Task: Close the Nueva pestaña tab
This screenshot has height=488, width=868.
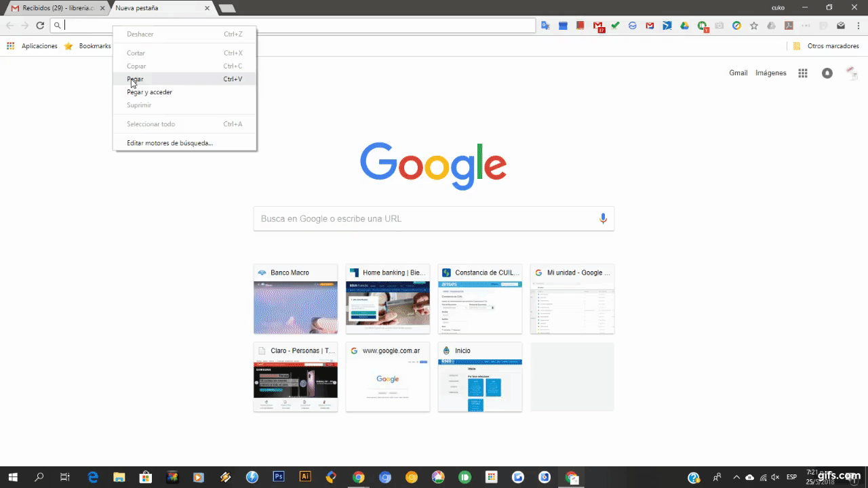Action: 208,8
